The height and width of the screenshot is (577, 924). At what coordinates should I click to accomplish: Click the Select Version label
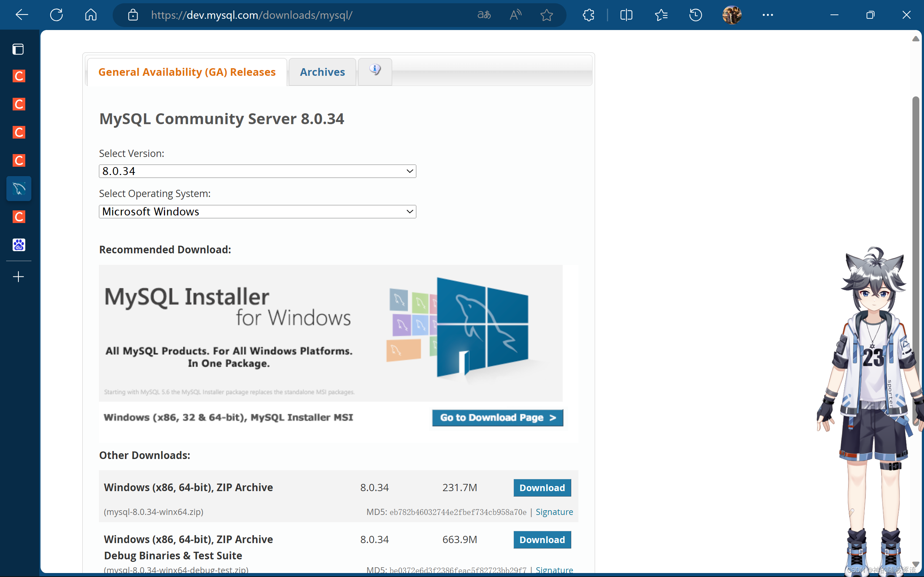click(x=132, y=153)
